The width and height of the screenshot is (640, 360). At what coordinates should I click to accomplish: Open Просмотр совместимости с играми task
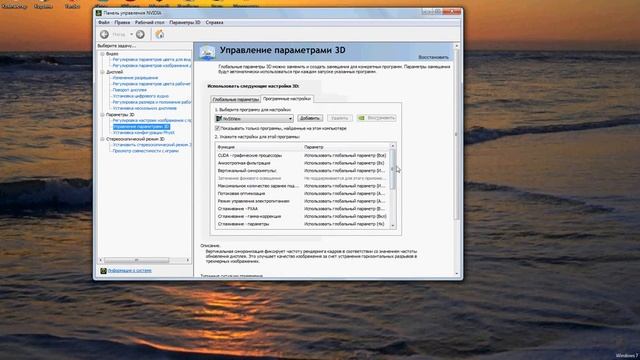pos(146,151)
